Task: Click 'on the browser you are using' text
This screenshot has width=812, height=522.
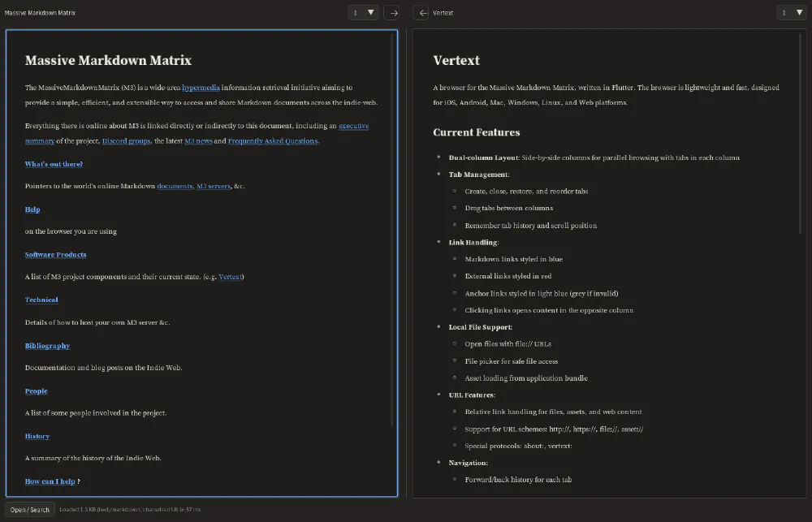Action: coord(71,231)
